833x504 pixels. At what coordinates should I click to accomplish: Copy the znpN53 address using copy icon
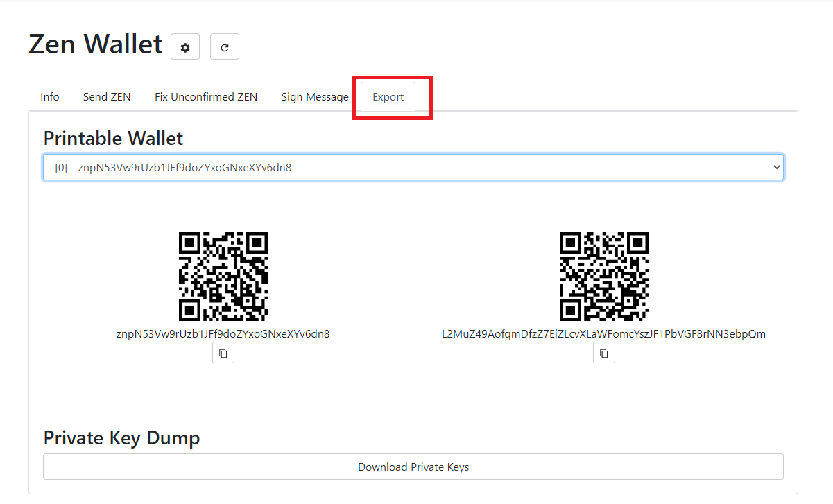(223, 353)
